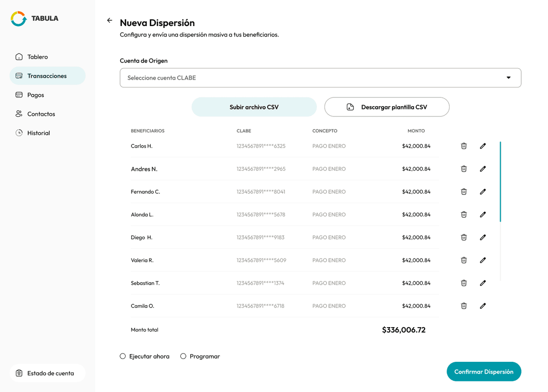Click the dropdown arrow on Cuenta de Origen
Screen dimensions: 548x392
pyautogui.click(x=508, y=78)
